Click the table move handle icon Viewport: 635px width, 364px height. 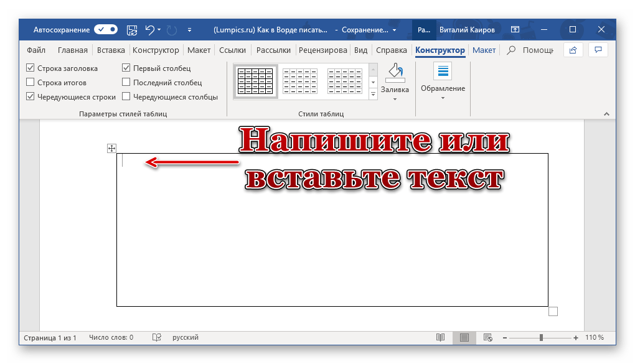pos(112,148)
